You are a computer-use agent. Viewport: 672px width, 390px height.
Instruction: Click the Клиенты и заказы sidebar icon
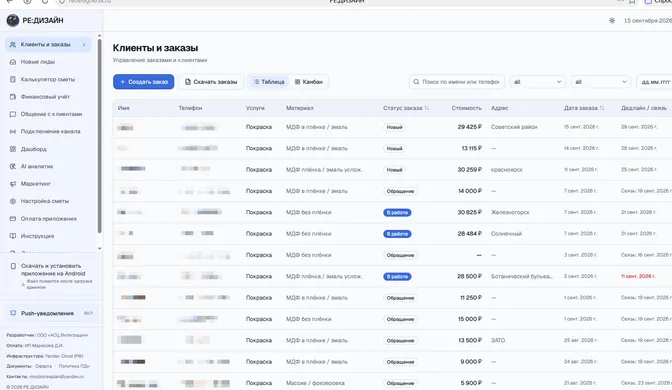(13, 45)
